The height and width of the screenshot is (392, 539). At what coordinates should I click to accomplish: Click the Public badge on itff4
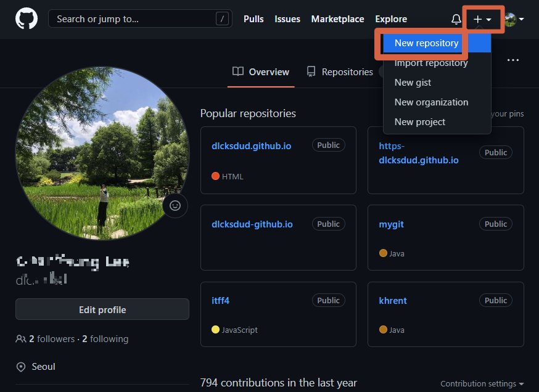point(328,300)
